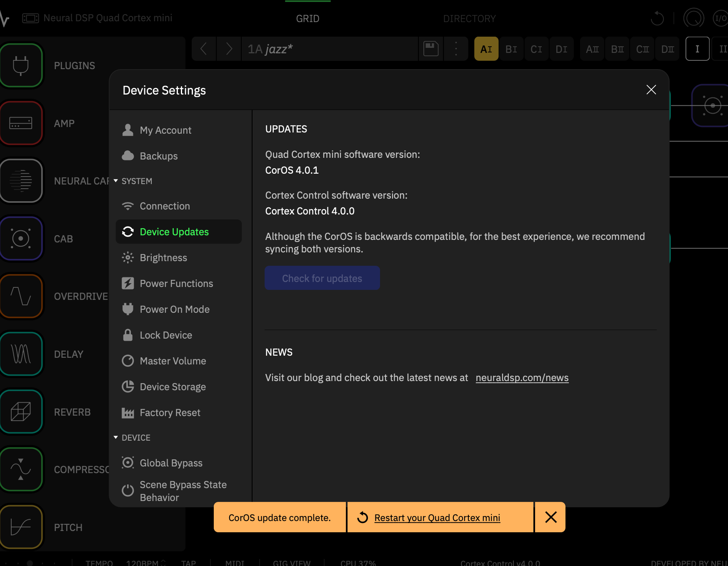Image resolution: width=728 pixels, height=566 pixels.
Task: Go to the next preset arrow
Action: coord(229,49)
